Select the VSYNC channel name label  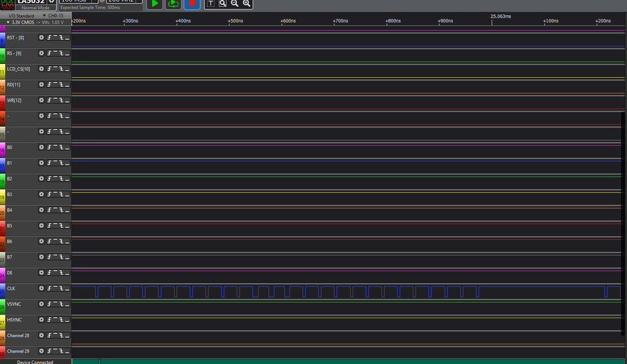[x=14, y=304]
